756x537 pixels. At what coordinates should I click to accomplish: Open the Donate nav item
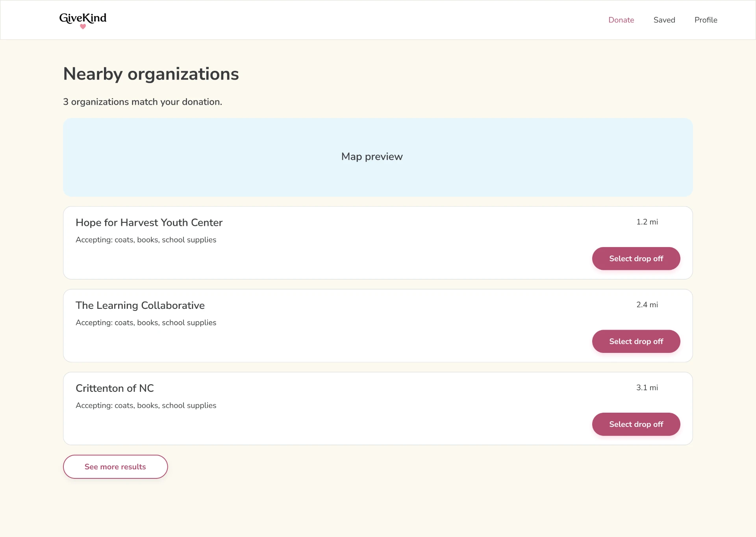(x=621, y=20)
